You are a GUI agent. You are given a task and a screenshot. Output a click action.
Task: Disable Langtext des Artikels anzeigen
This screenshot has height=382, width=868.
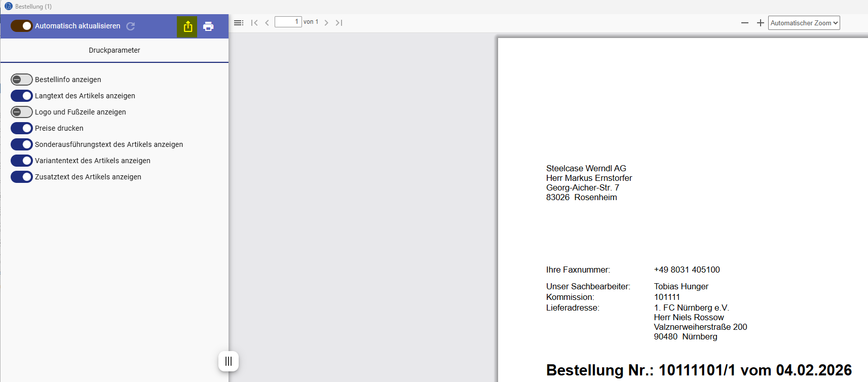tap(22, 96)
